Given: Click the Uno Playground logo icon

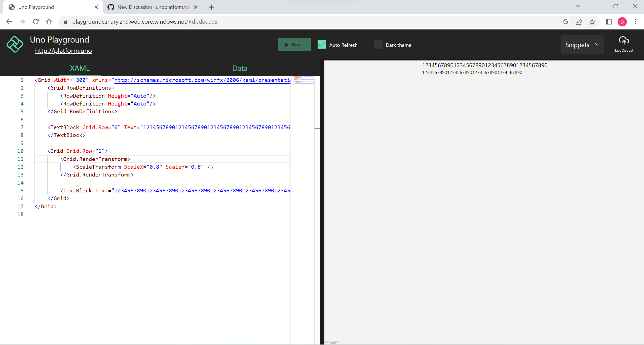Looking at the screenshot, I should coord(15,44).
